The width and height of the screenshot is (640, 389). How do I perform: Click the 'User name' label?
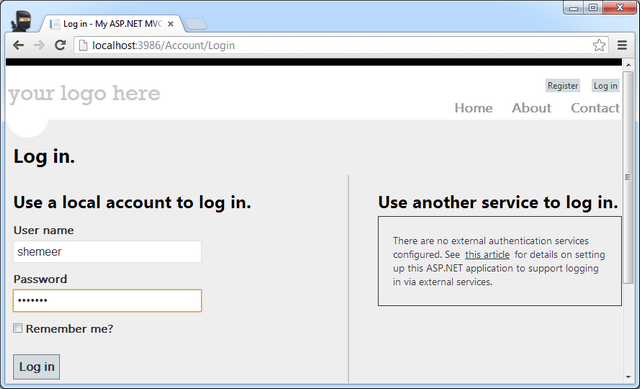[x=44, y=230]
